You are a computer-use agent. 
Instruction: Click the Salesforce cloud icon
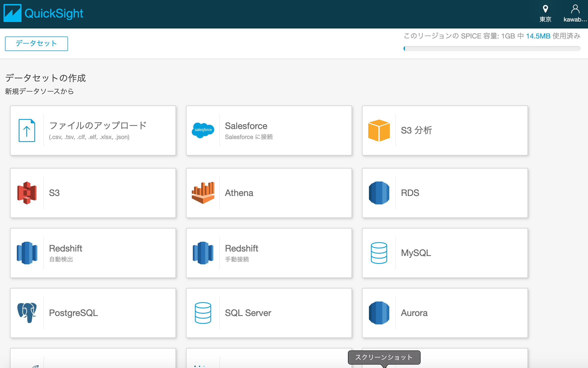(203, 130)
